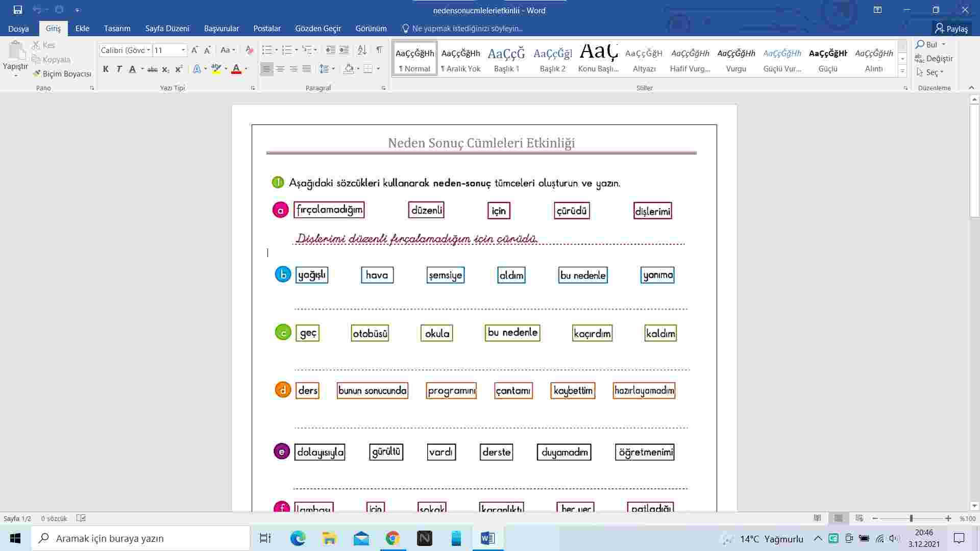
Task: Open the font size 11 dropdown
Action: 183,50
